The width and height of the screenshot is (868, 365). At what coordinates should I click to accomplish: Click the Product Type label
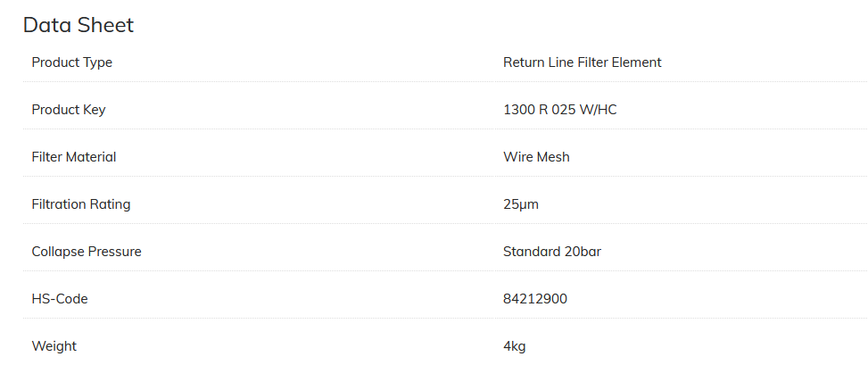[x=71, y=62]
